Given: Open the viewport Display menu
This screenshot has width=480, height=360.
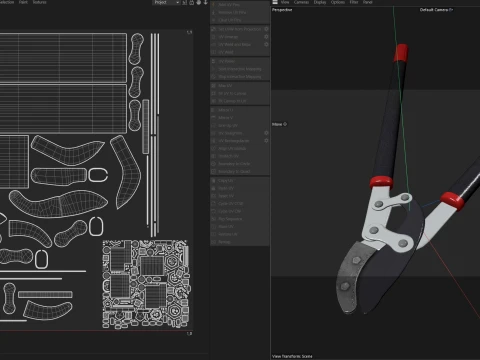Looking at the screenshot, I should pos(320,2).
